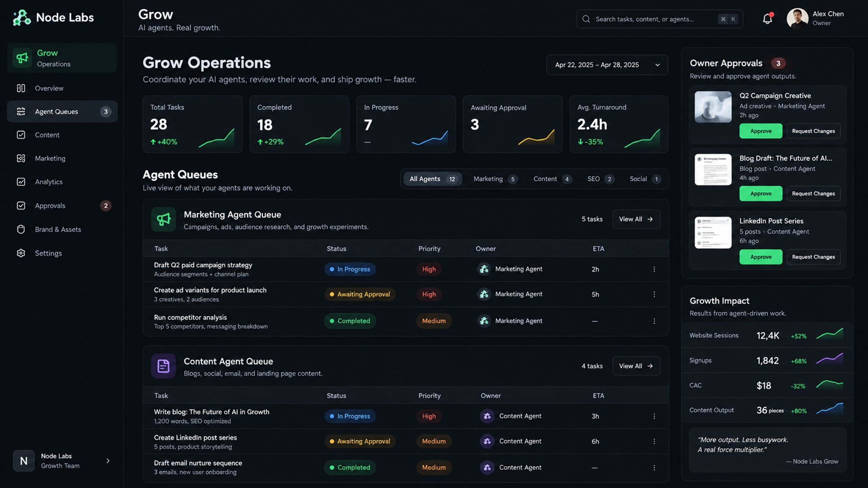The height and width of the screenshot is (488, 868).
Task: Click the Content Agent Queue document icon
Action: pos(163,366)
